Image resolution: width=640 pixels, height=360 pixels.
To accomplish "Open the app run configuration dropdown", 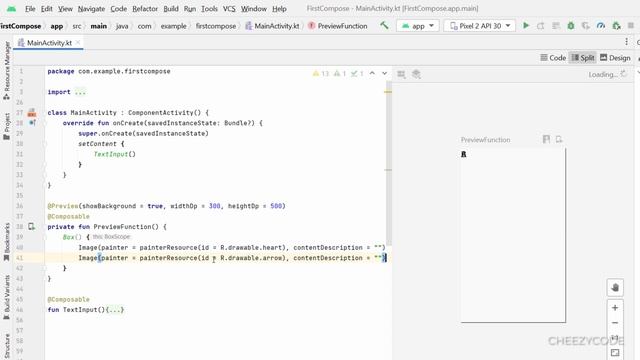I will [418, 26].
